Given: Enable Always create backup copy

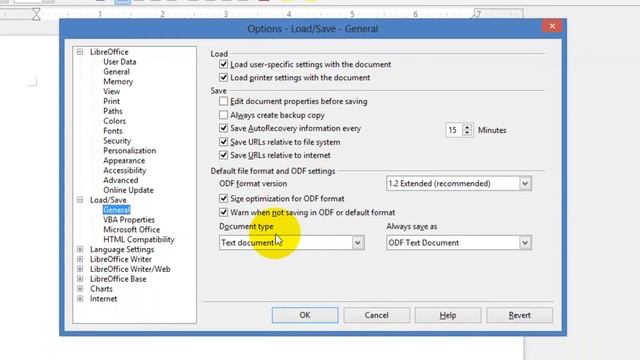Looking at the screenshot, I should (223, 115).
